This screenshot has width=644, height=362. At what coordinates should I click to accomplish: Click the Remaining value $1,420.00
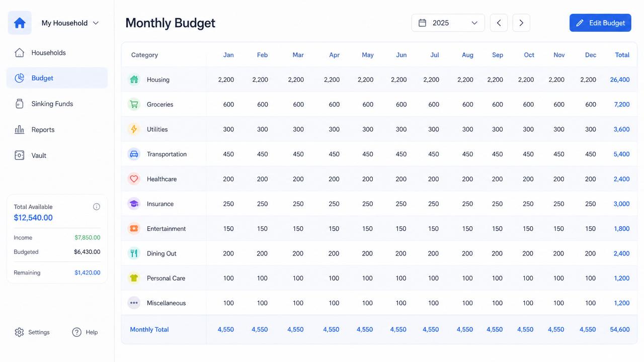[x=88, y=273]
